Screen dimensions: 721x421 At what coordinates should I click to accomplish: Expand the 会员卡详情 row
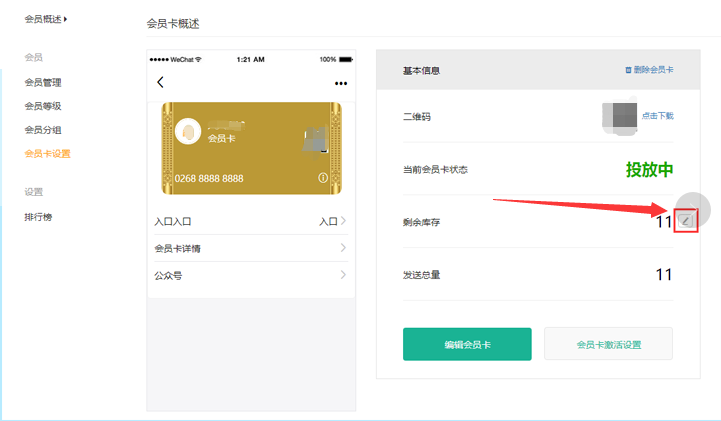[343, 248]
